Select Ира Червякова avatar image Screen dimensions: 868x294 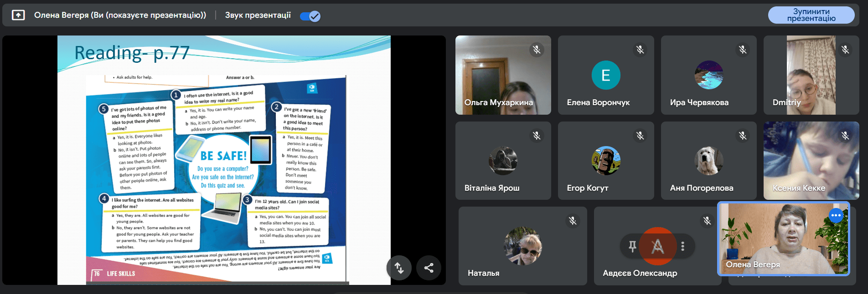click(x=709, y=75)
